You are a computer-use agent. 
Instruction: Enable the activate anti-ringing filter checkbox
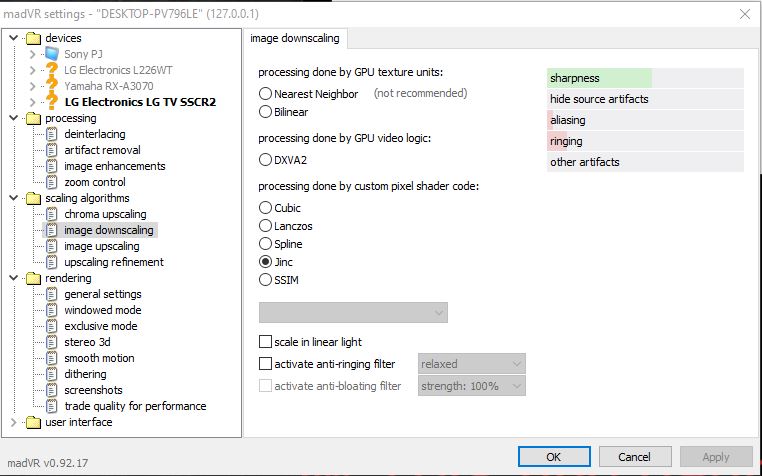[265, 364]
